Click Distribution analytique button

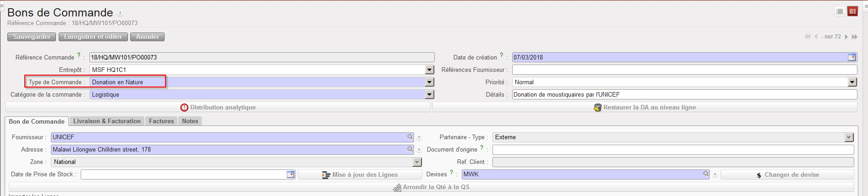pos(218,107)
